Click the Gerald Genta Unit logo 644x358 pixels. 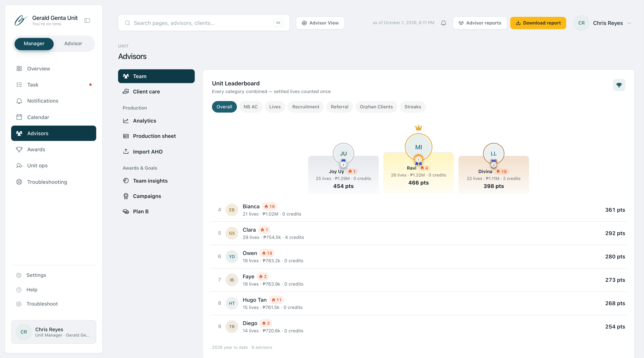[21, 20]
